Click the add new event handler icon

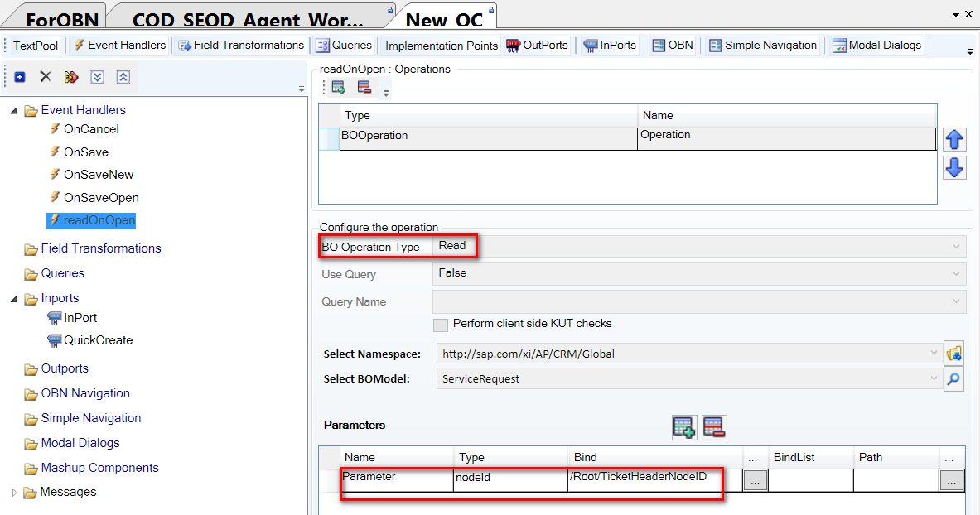pos(20,77)
